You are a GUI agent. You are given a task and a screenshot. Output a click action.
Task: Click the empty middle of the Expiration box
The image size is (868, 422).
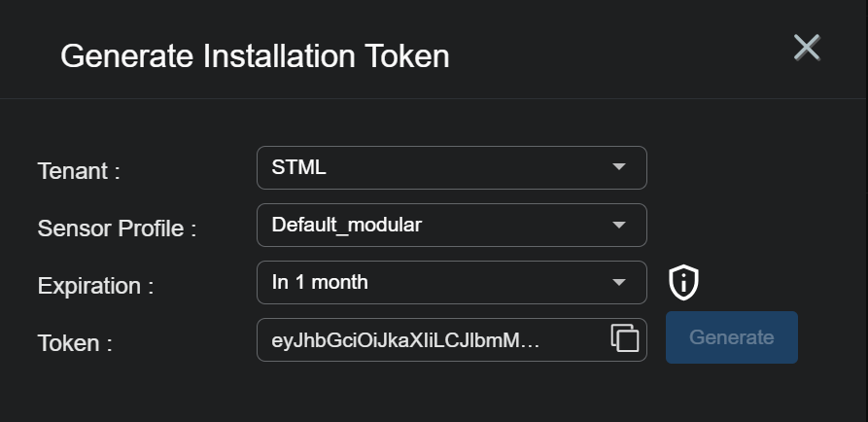[x=486, y=282]
